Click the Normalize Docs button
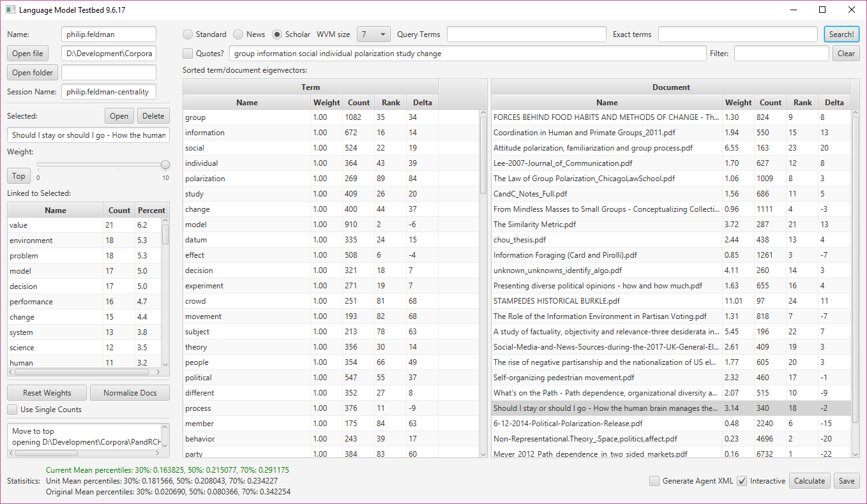The width and height of the screenshot is (867, 504). click(x=130, y=393)
